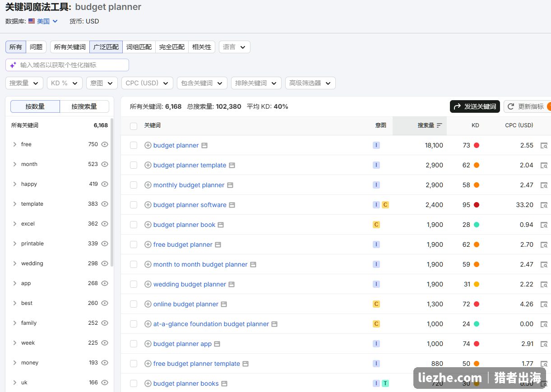View SERP for row with CPC 33.20

[x=544, y=205]
